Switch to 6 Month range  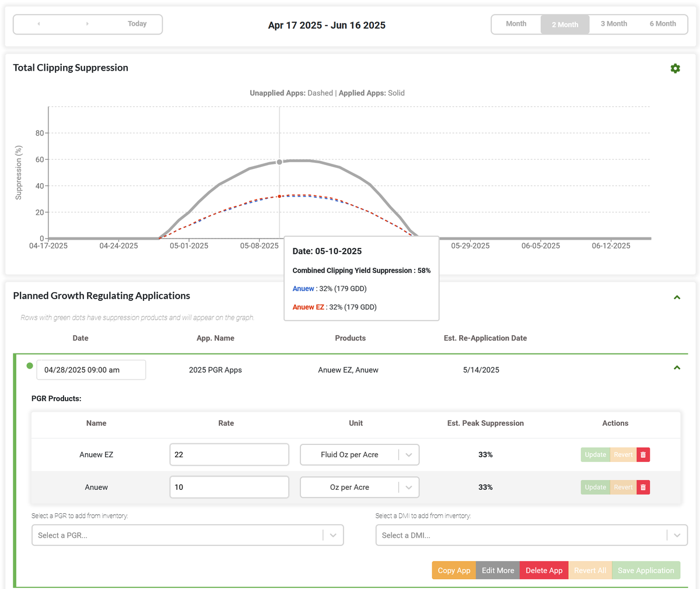click(x=663, y=24)
